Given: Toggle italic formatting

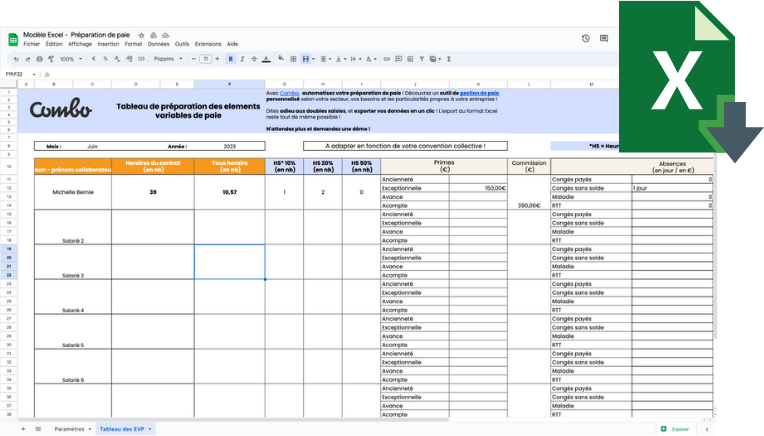Looking at the screenshot, I should coord(242,59).
